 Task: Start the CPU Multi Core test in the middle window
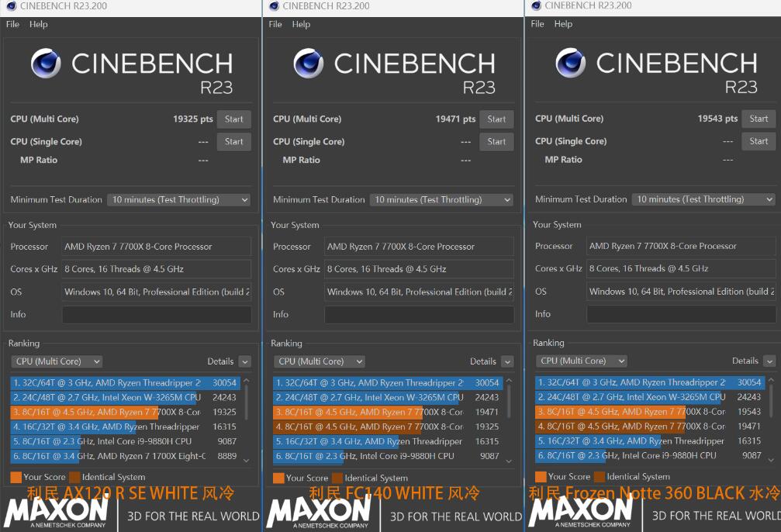click(496, 119)
